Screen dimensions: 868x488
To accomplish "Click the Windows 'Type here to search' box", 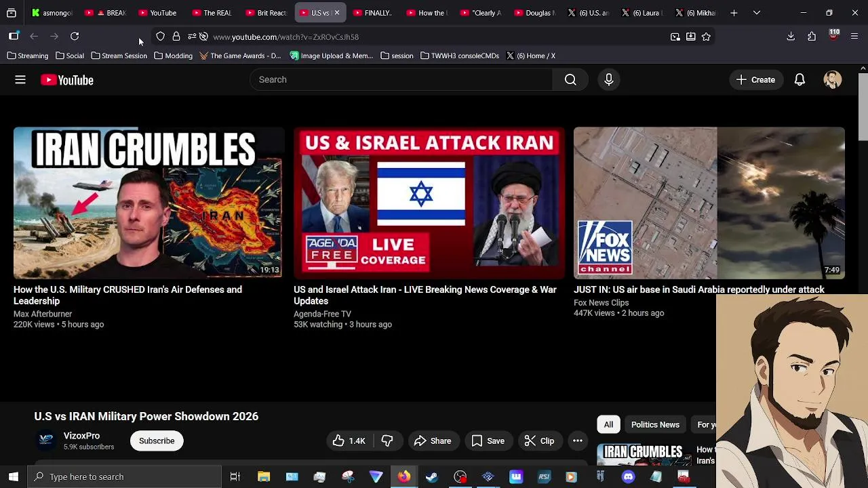I will 124,476.
